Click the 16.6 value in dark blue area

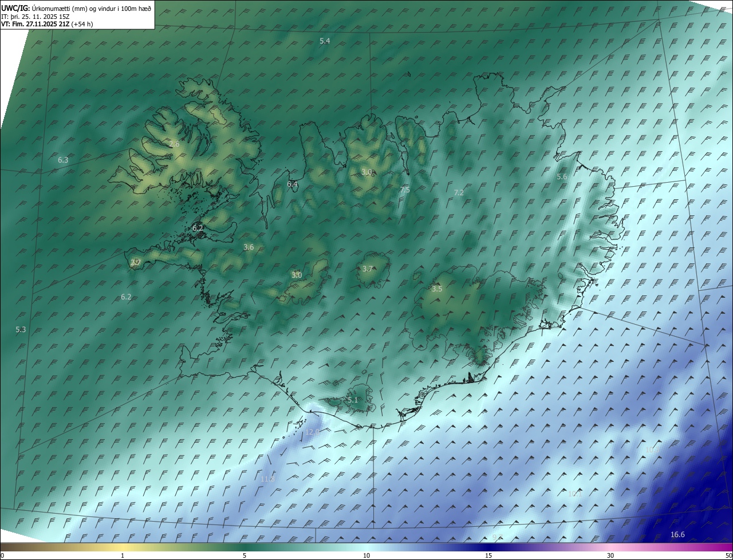coord(677,534)
